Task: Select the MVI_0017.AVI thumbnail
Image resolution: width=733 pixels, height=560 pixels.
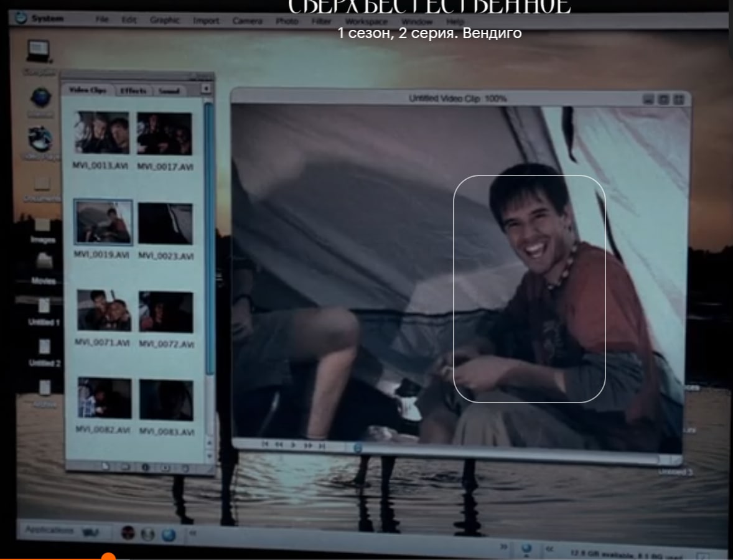Action: (164, 134)
